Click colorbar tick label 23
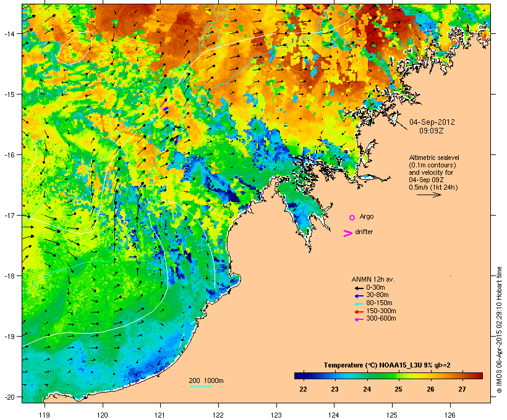 click(x=334, y=389)
